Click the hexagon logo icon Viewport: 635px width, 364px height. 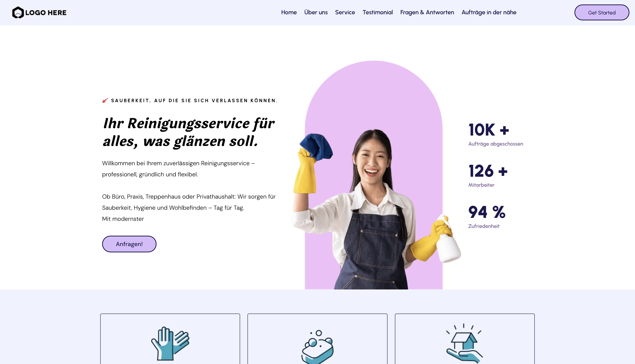pyautogui.click(x=18, y=12)
